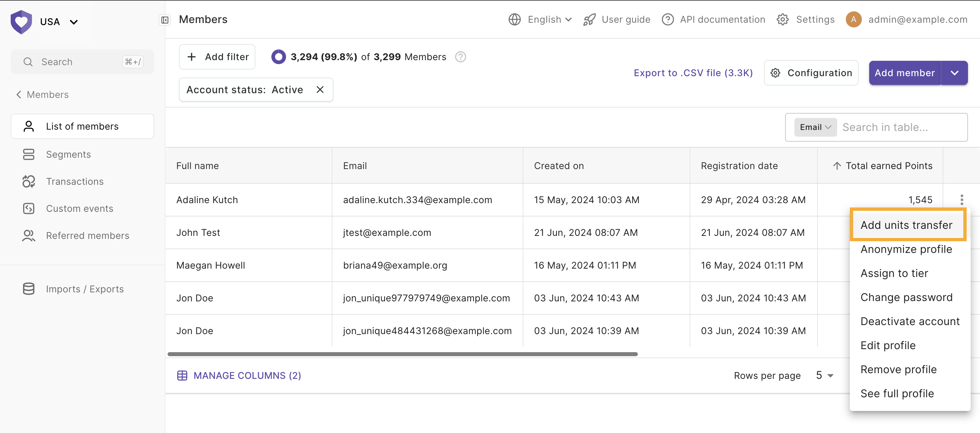Click the orange admin avatar circle
The image size is (980, 433).
tap(853, 19)
